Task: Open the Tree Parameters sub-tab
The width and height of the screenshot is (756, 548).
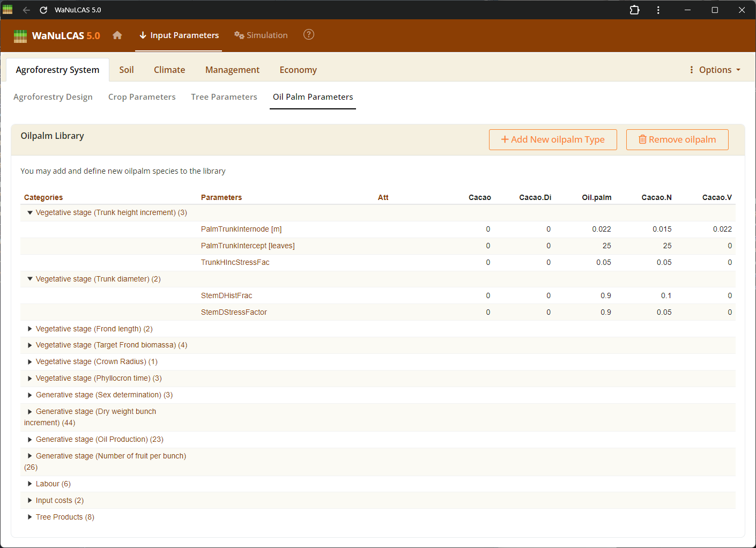Action: pos(224,97)
